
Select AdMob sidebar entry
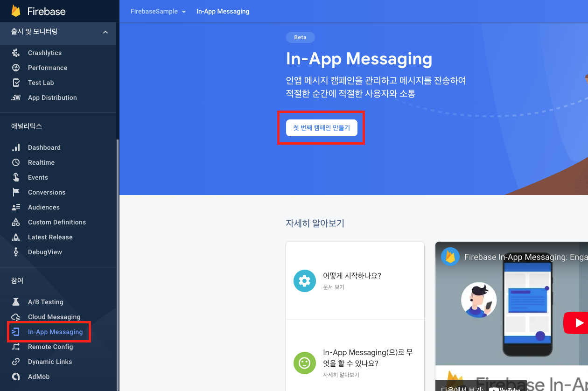point(39,377)
